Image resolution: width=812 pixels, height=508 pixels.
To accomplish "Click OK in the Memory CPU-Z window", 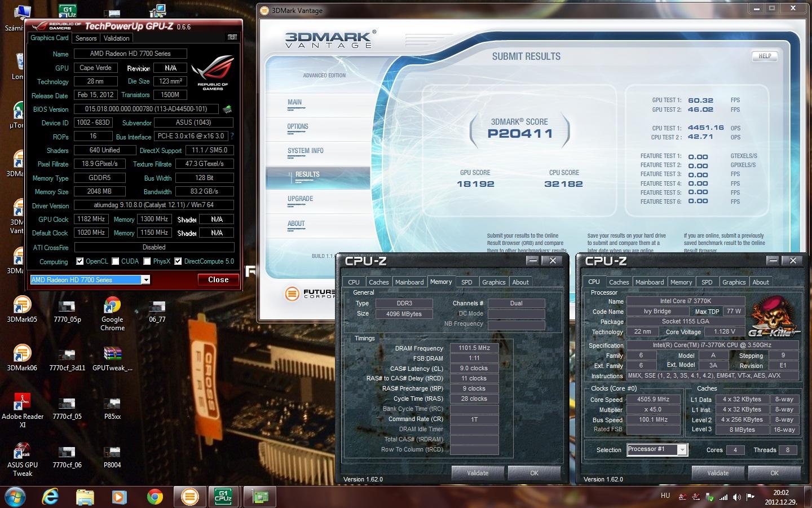I will (x=534, y=473).
